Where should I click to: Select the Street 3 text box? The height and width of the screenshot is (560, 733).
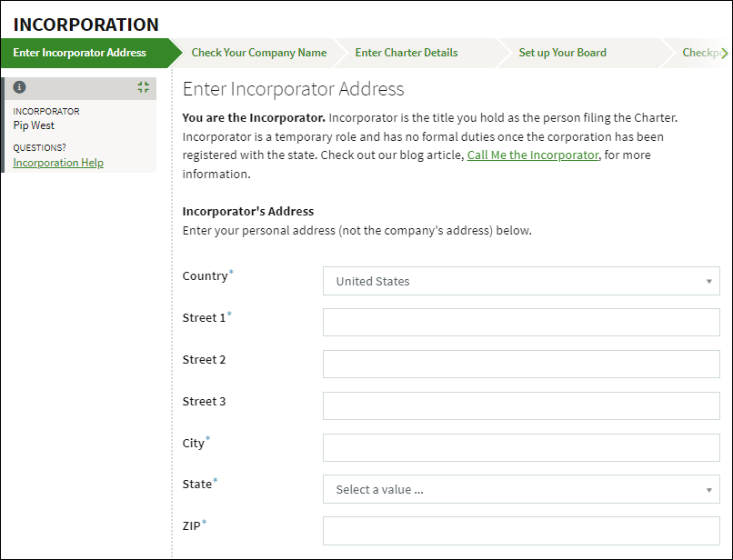click(x=521, y=405)
